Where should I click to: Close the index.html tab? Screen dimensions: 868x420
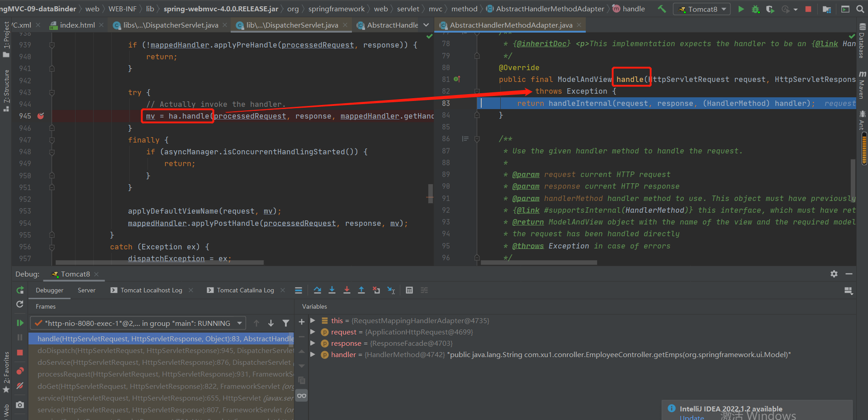[101, 25]
